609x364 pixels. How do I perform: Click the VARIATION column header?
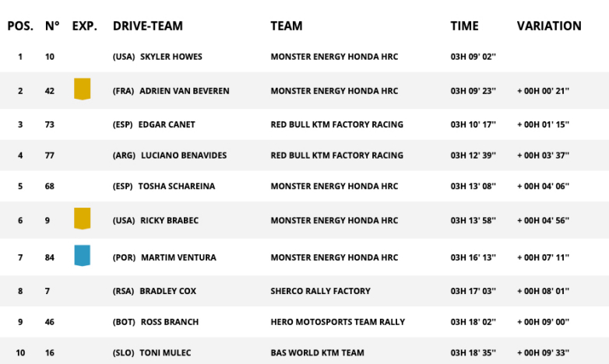point(549,26)
